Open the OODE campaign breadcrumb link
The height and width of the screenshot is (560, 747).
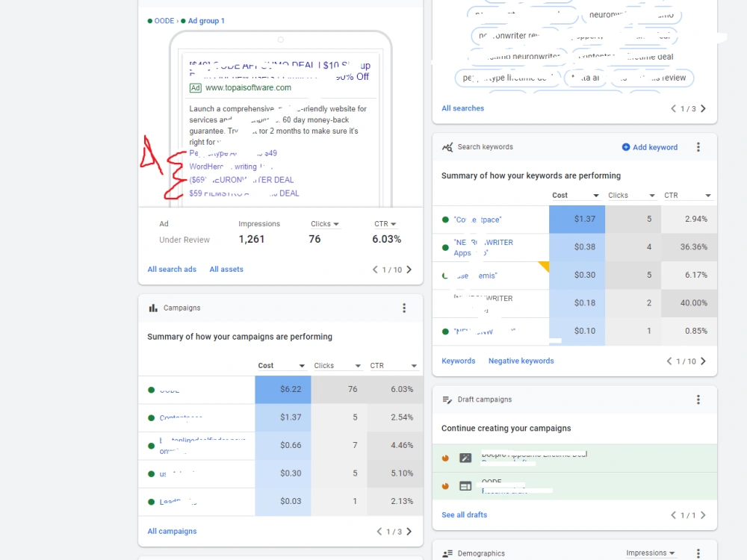point(164,21)
